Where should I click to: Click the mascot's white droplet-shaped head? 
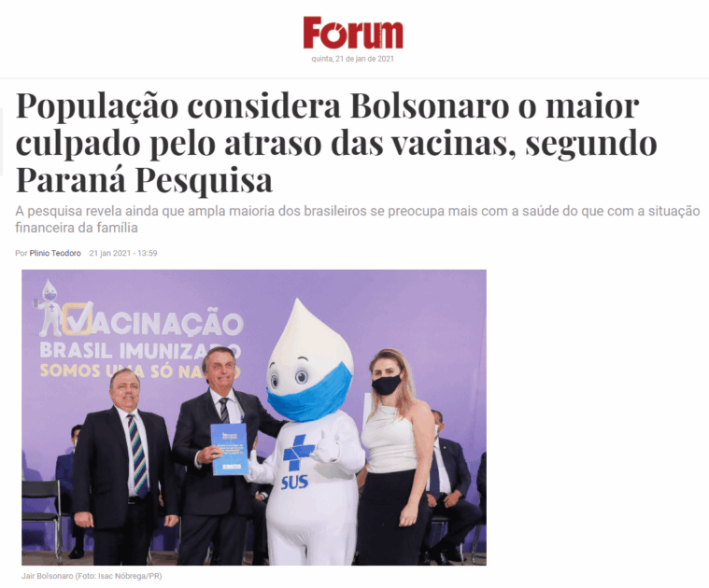pos(310,343)
